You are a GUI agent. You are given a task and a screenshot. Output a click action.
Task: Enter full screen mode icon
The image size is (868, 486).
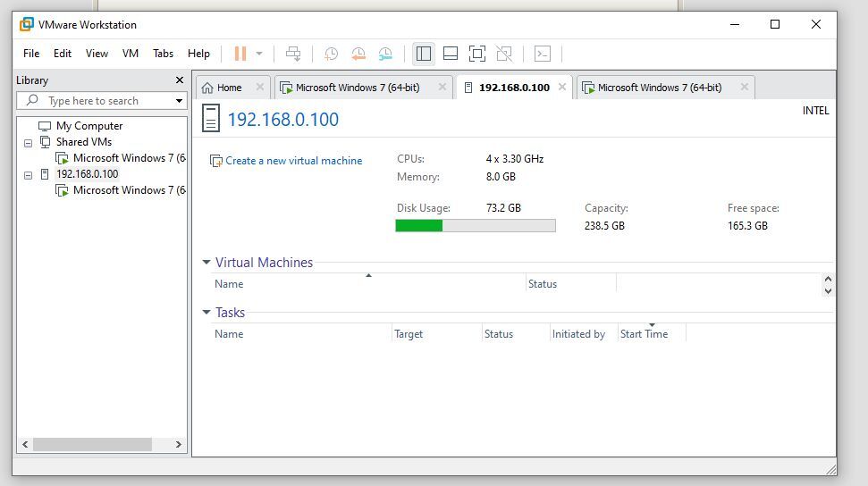477,54
